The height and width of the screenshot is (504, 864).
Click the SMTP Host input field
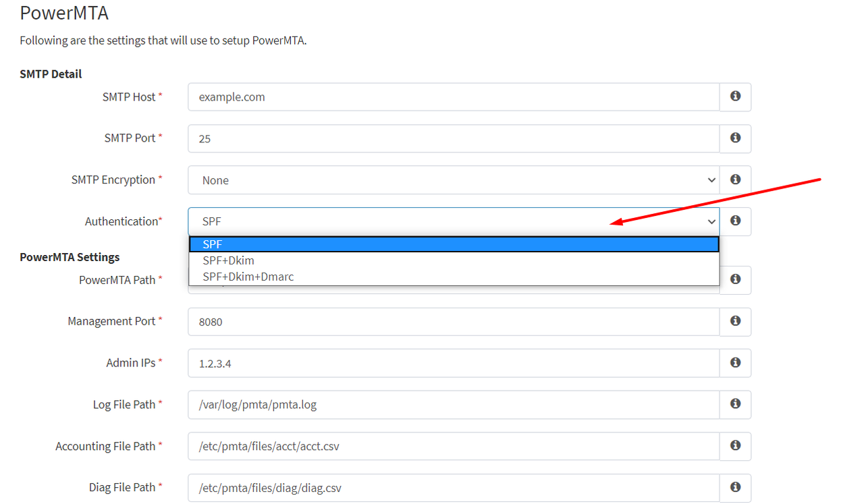(454, 97)
